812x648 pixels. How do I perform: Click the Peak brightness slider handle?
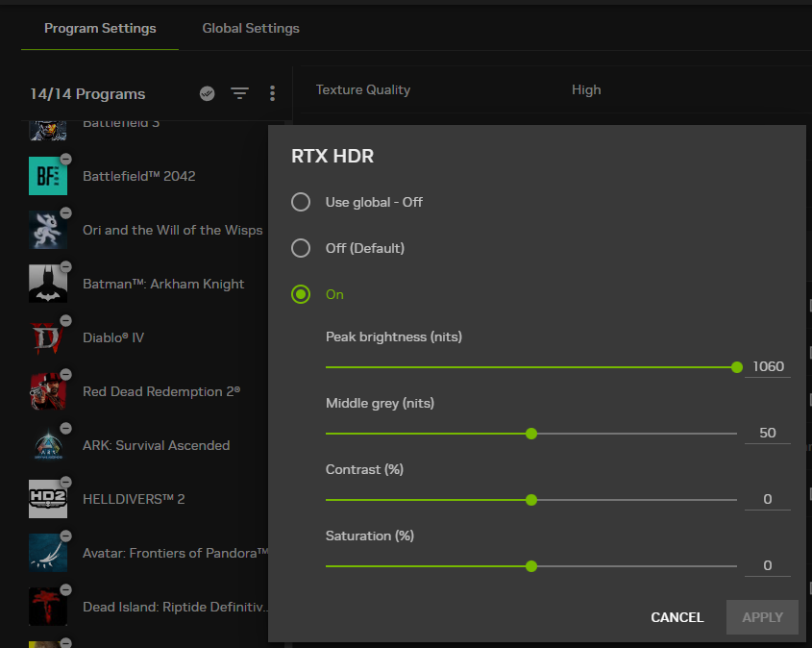pyautogui.click(x=737, y=366)
